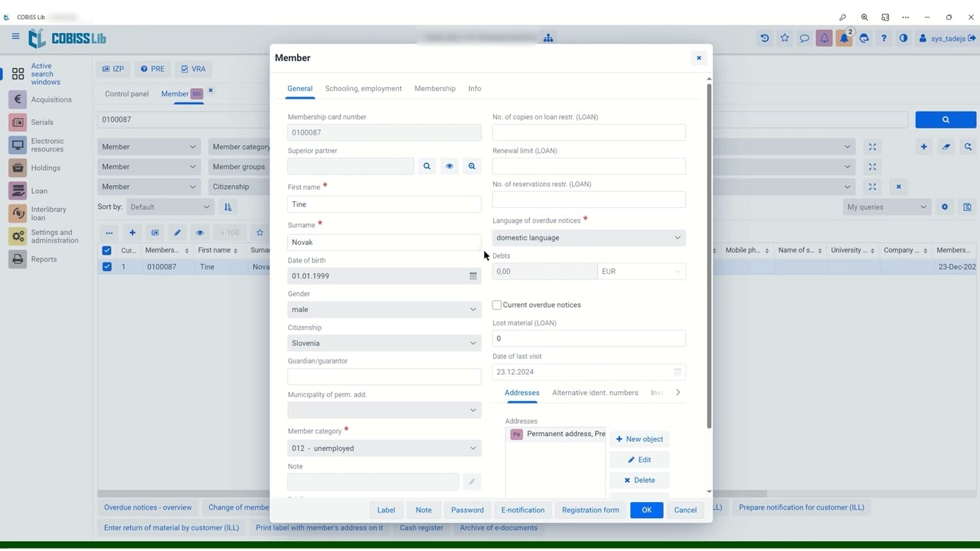The image size is (980, 551).
Task: Click the Guardian/guarantor input field
Action: (384, 377)
